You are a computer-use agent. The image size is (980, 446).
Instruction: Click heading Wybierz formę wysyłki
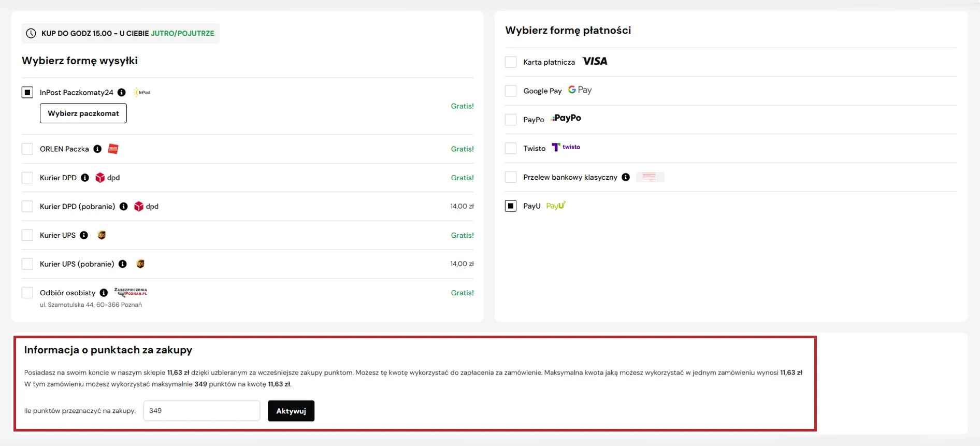tap(80, 61)
